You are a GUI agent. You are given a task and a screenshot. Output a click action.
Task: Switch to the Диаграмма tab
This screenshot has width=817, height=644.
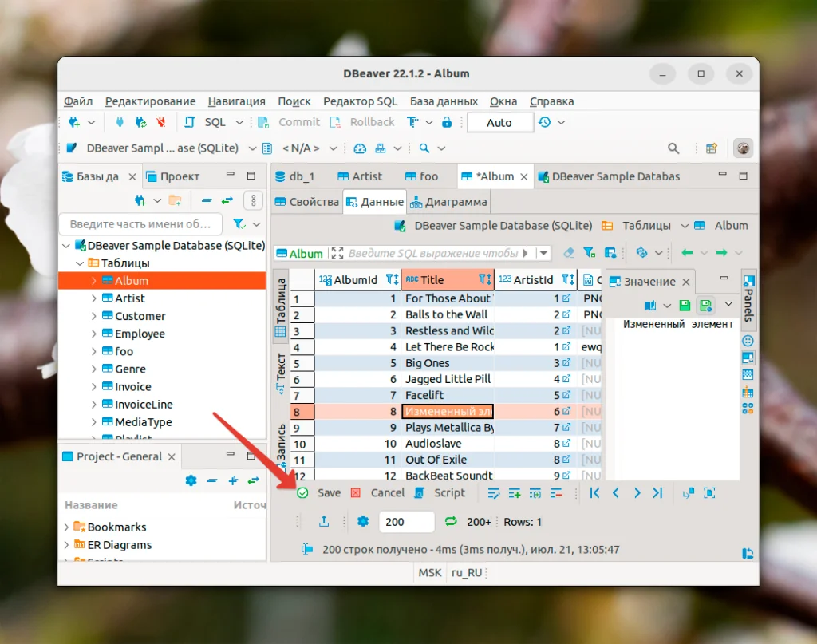456,202
